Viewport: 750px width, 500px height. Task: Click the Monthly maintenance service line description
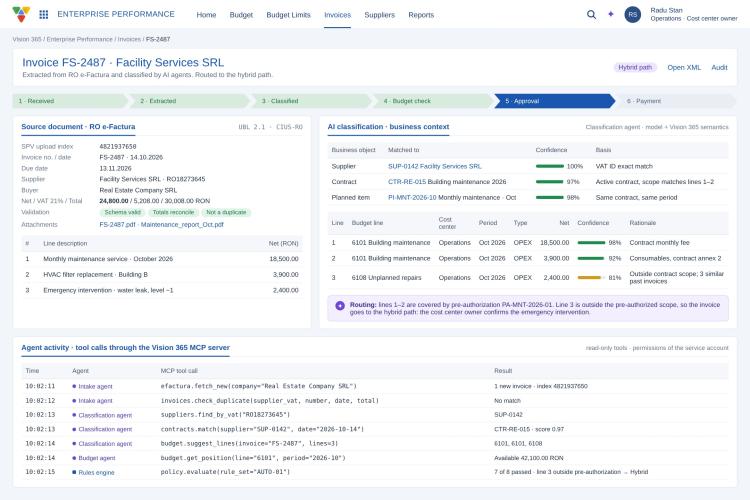point(108,259)
